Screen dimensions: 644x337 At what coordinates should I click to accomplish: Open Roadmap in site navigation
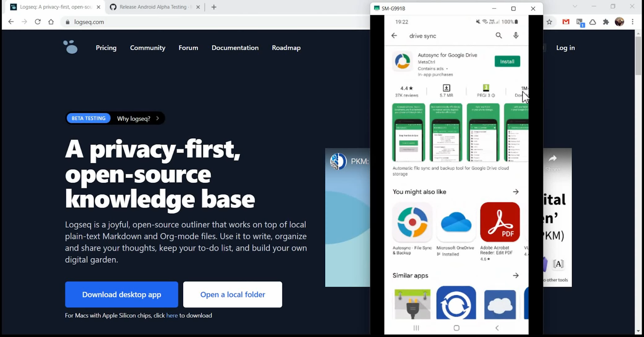(x=286, y=48)
